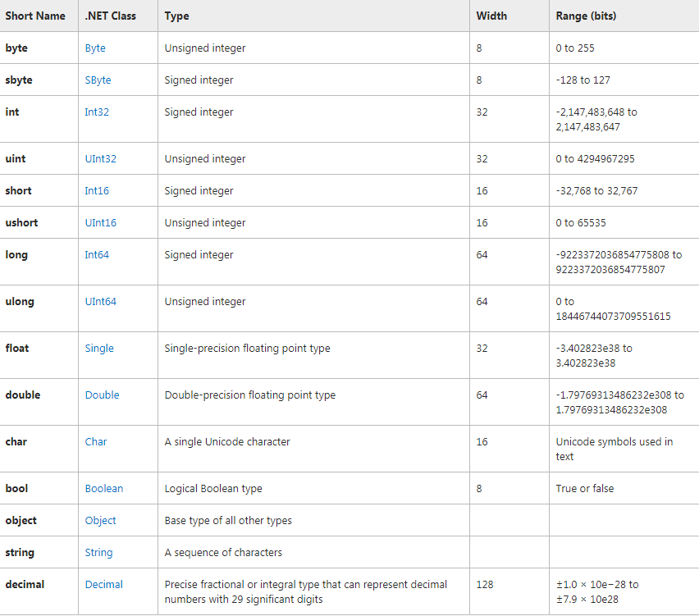Open the Int64 class link
The height and width of the screenshot is (616, 699).
point(97,254)
